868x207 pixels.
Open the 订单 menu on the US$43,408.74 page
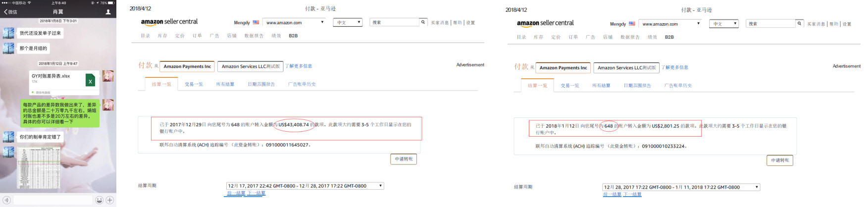[x=197, y=36]
